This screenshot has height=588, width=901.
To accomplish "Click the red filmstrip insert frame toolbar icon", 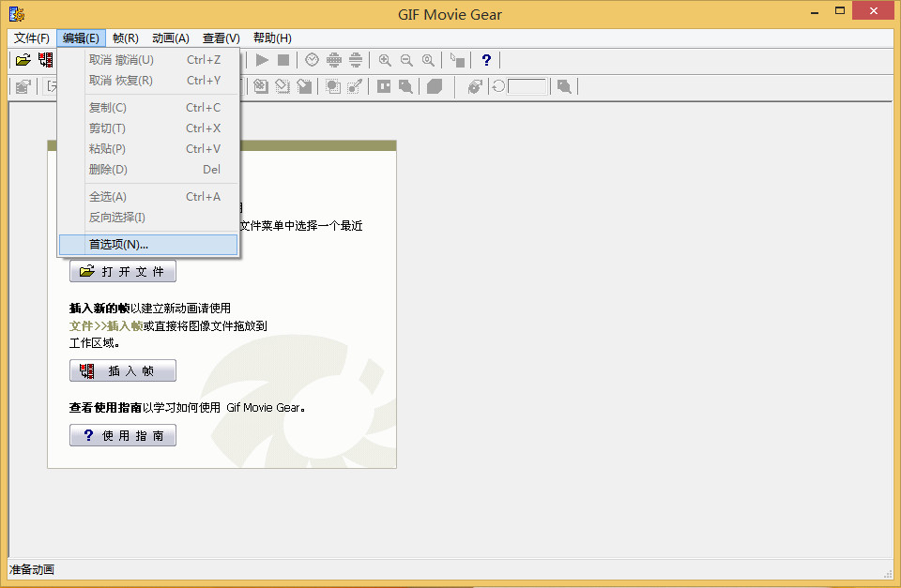I will click(x=46, y=60).
